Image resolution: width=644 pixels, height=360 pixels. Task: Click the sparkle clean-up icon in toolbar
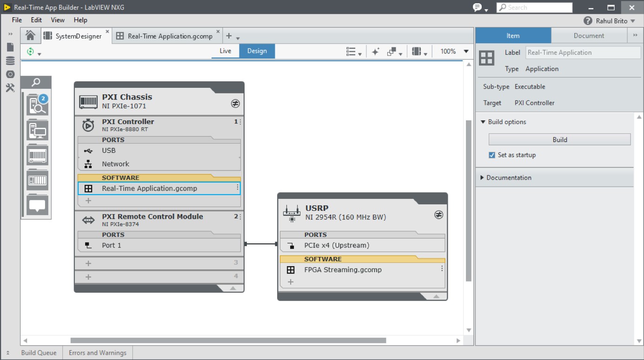(375, 52)
